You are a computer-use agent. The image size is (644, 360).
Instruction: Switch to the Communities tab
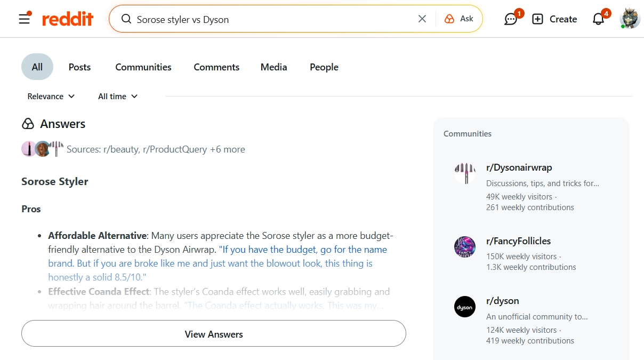(x=143, y=67)
